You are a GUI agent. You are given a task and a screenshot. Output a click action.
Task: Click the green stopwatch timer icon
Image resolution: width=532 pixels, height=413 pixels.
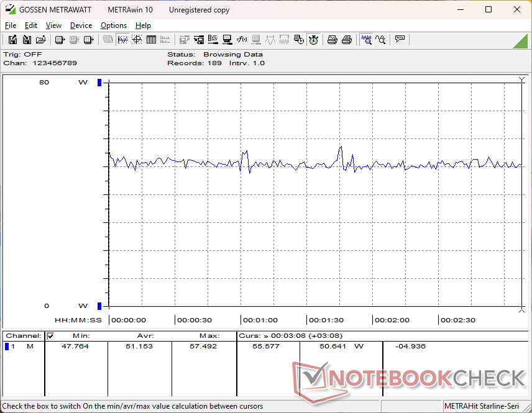[313, 40]
